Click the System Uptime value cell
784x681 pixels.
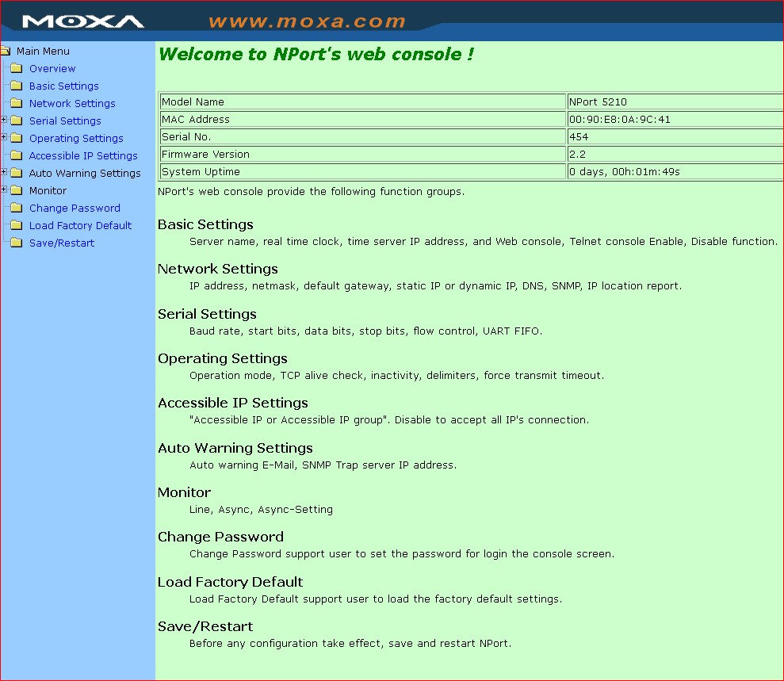675,172
